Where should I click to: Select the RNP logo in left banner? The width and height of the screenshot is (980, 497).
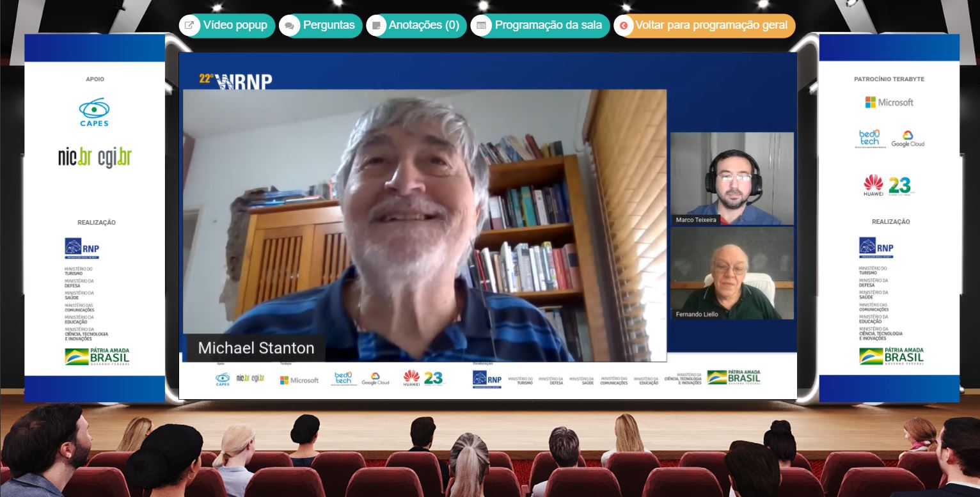[x=82, y=248]
